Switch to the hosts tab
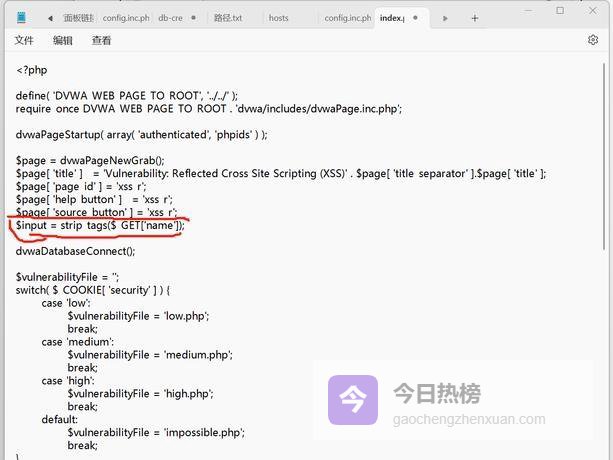This screenshot has width=613, height=460. pos(279,18)
